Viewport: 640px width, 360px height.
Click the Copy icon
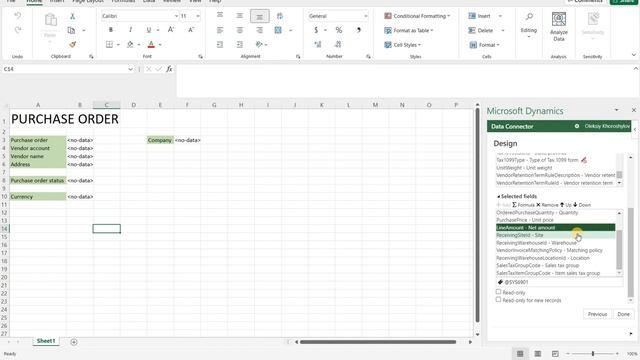71,30
